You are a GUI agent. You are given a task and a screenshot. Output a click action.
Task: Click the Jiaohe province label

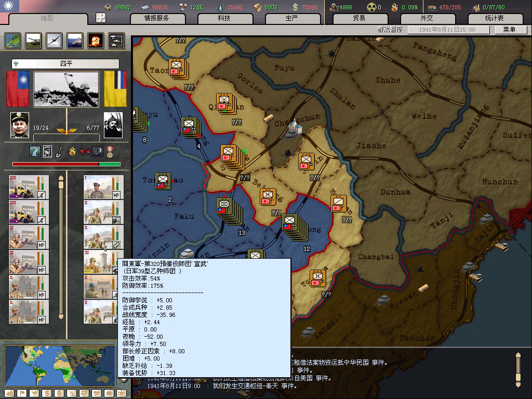coord(371,146)
